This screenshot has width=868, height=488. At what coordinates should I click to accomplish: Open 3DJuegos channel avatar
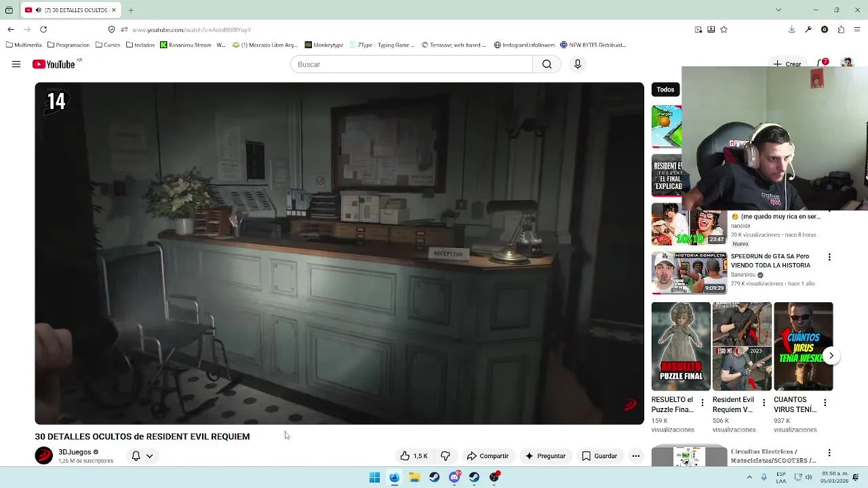point(44,456)
